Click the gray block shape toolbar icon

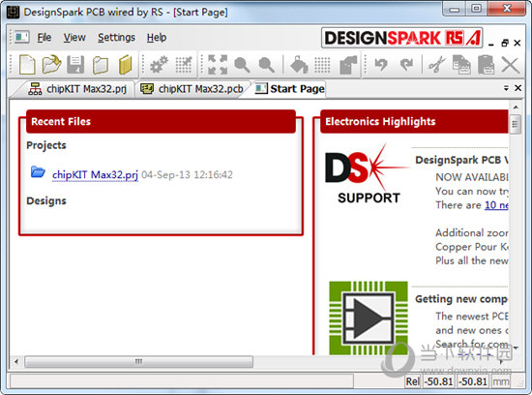tap(348, 65)
